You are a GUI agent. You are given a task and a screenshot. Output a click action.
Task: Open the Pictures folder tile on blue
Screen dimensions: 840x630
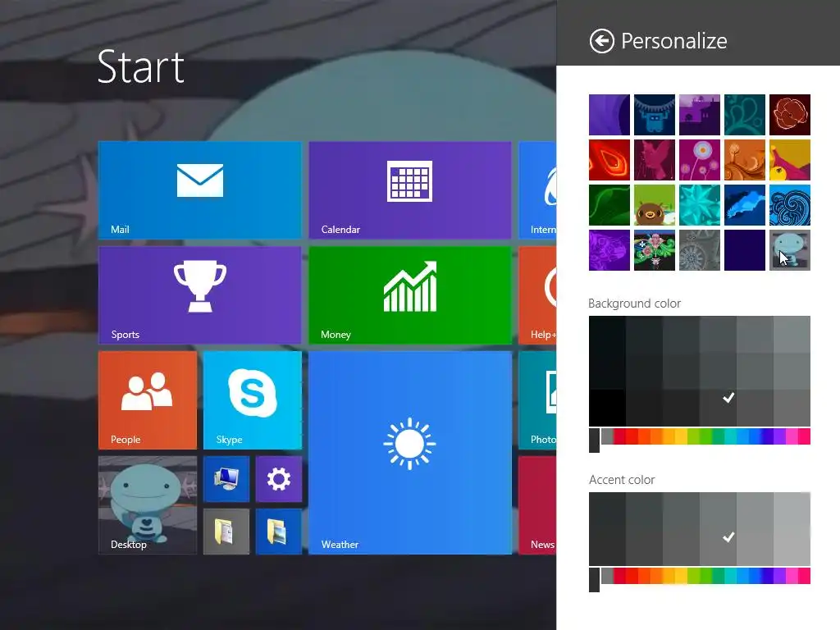279,532
